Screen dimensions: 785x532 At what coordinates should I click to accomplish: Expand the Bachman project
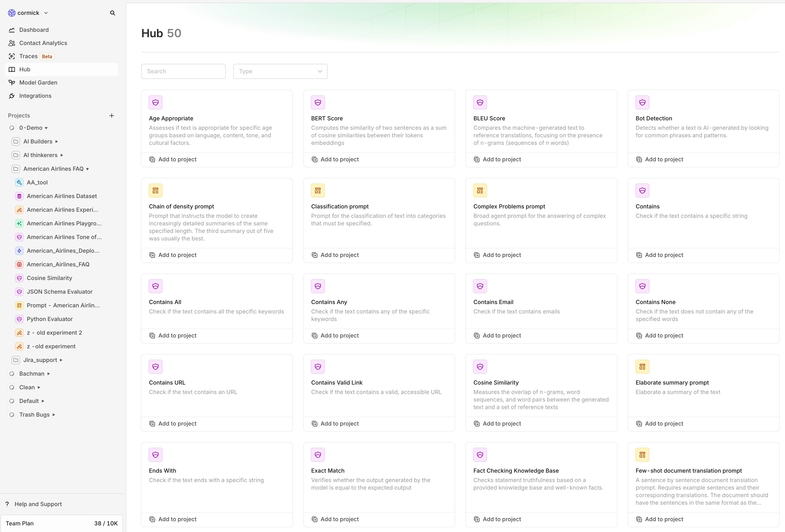pos(49,374)
